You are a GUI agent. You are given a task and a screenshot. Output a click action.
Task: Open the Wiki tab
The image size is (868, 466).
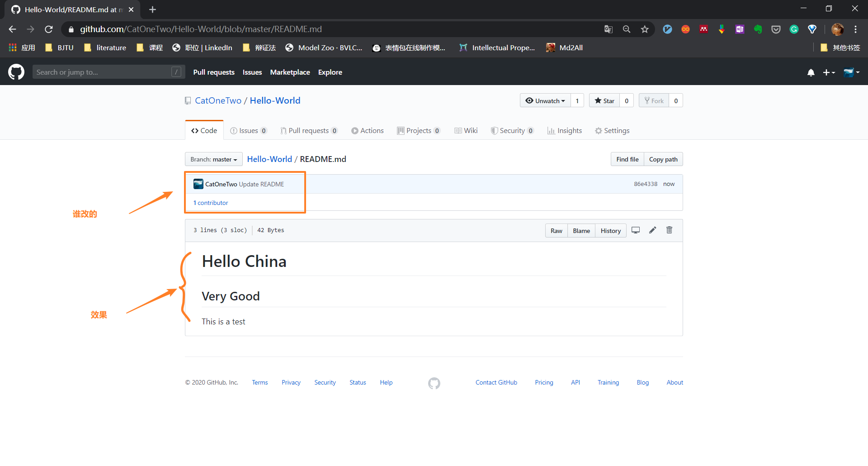click(466, 131)
